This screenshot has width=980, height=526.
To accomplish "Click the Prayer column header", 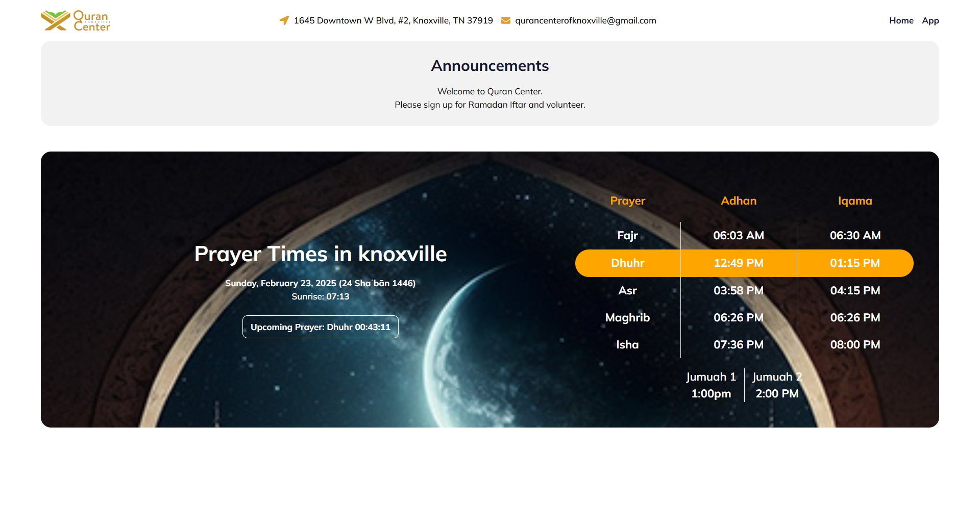I will 627,201.
